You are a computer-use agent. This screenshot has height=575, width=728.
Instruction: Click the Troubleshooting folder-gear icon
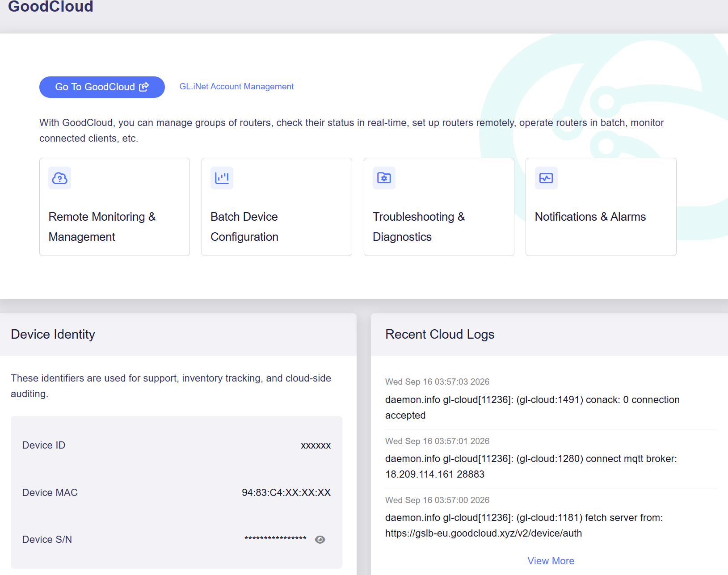384,178
